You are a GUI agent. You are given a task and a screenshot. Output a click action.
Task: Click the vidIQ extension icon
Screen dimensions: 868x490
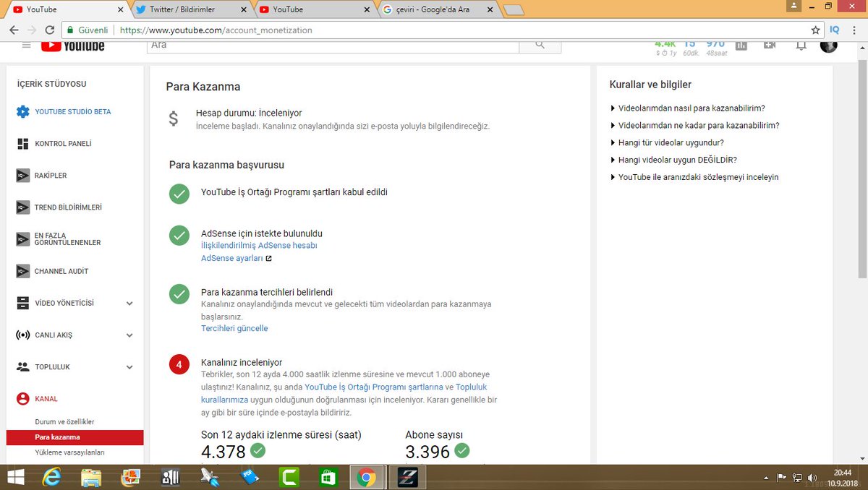click(x=835, y=30)
